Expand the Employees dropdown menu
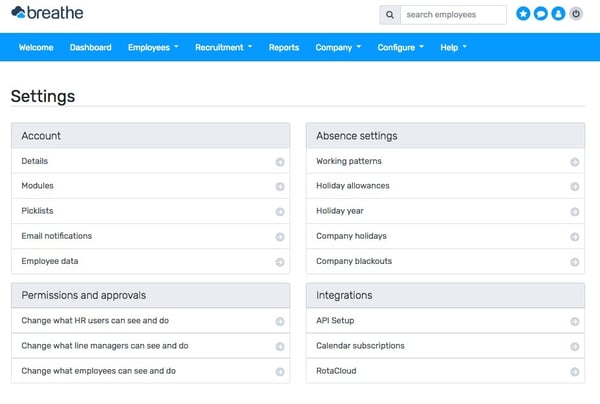Image resolution: width=600 pixels, height=404 pixels. coord(153,47)
